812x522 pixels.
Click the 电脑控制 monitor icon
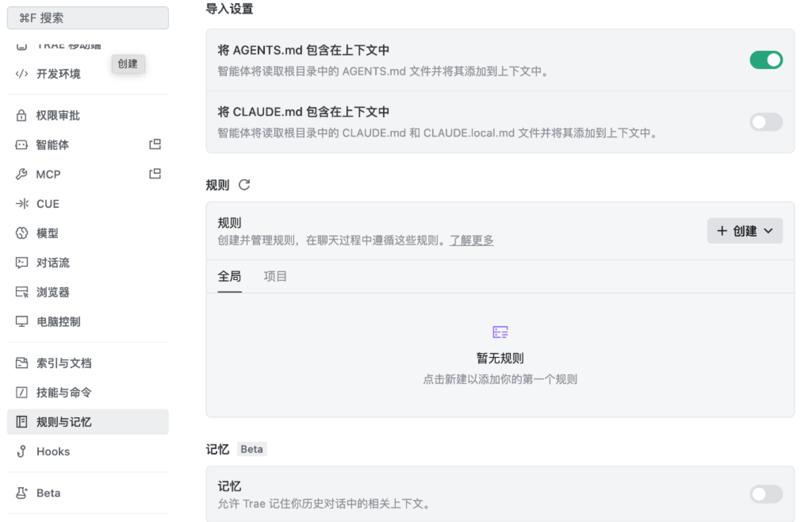tap(22, 321)
